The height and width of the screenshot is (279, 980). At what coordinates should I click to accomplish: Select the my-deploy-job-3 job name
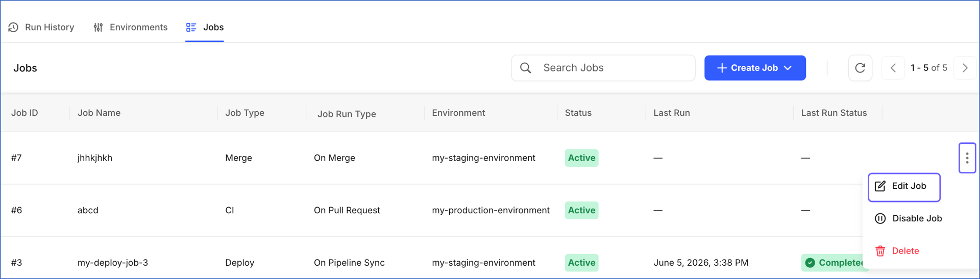[x=113, y=263]
